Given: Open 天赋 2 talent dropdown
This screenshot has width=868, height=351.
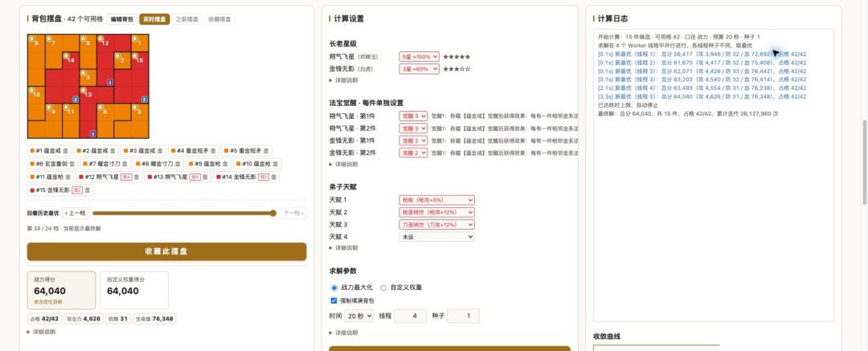Looking at the screenshot, I should coord(436,212).
